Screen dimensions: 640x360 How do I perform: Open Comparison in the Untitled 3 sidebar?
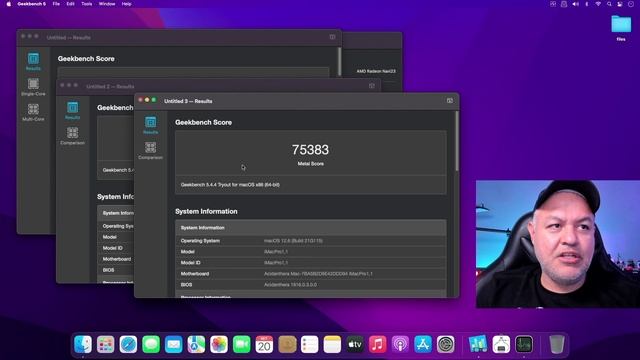click(x=150, y=151)
